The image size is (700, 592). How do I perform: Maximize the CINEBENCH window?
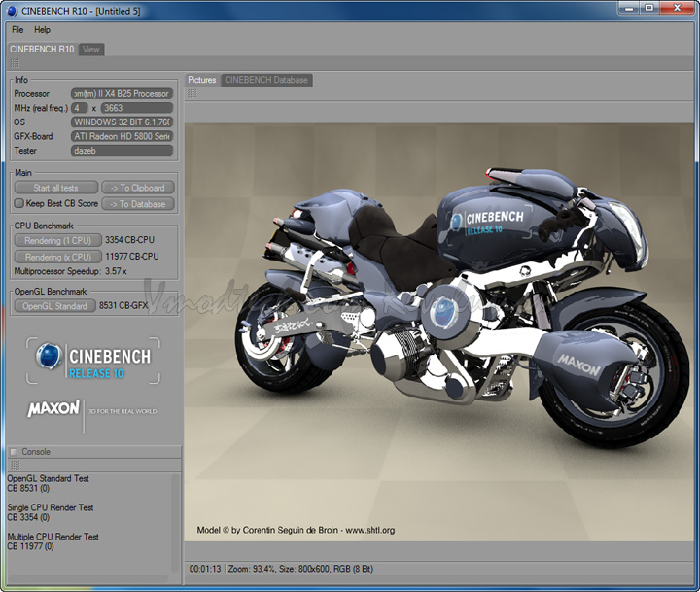pos(649,8)
